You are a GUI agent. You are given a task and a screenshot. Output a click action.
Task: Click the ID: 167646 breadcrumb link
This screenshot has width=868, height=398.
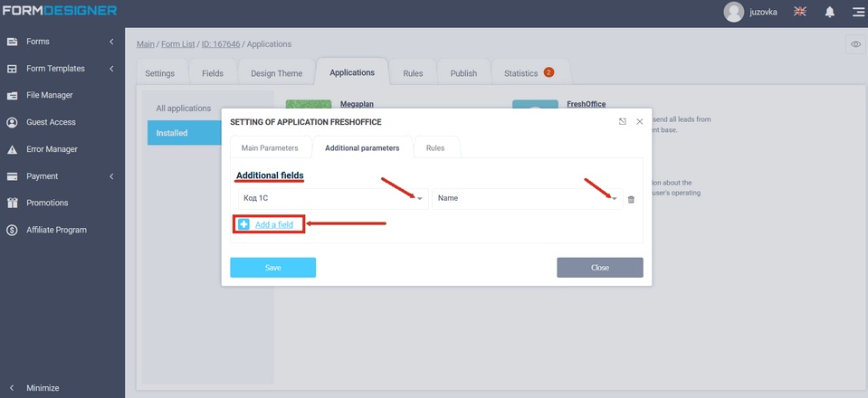(221, 43)
